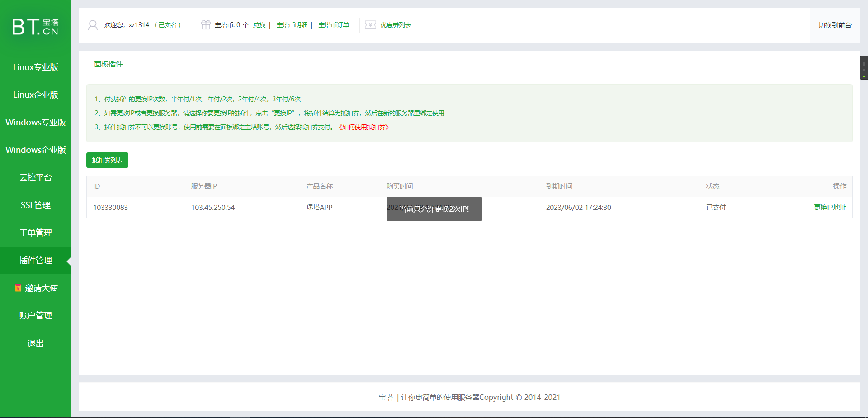This screenshot has height=418, width=868.
Task: Select the 面板插件 tab
Action: [108, 64]
